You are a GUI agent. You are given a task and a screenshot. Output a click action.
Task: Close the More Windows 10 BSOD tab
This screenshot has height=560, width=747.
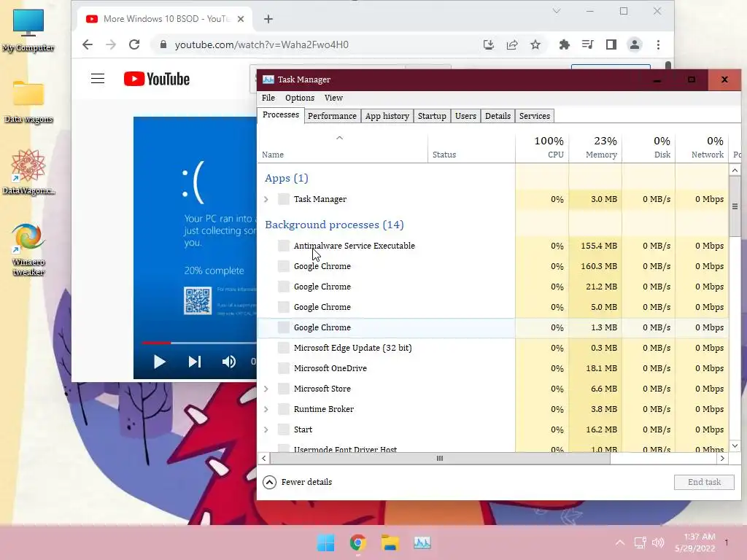(x=241, y=19)
